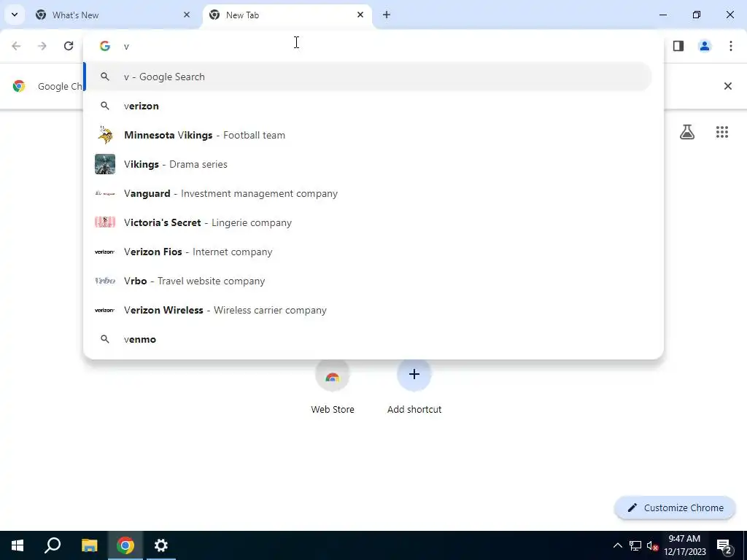Open the Web Store shortcut
Screen dimensions: 747x560
333,386
